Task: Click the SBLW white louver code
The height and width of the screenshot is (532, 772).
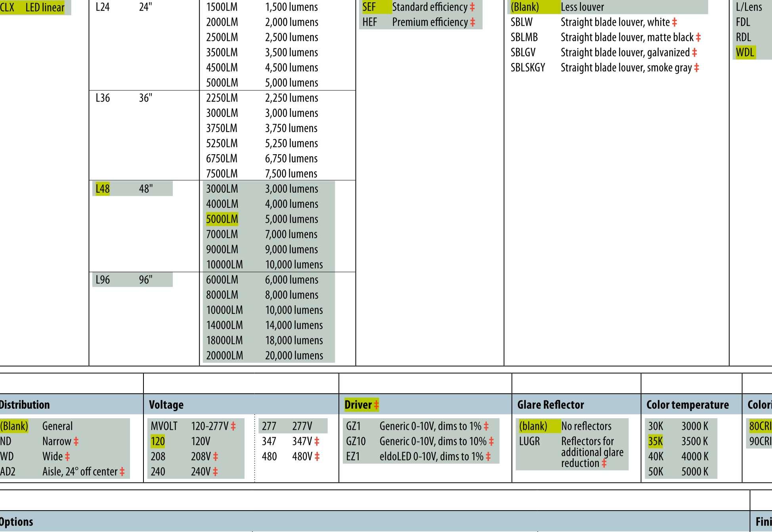Action: point(522,22)
